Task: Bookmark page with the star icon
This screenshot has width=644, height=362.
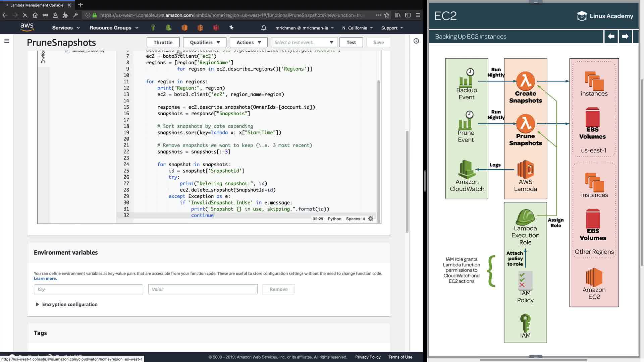Action: pyautogui.click(x=387, y=15)
